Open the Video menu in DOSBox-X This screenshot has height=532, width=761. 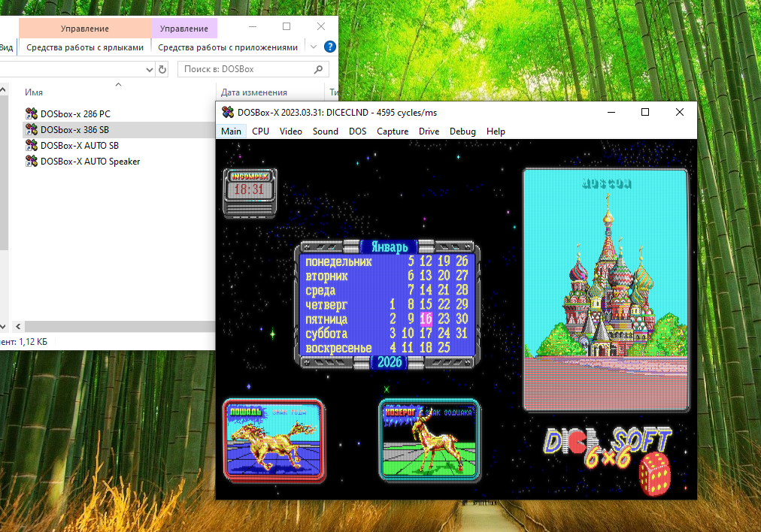(291, 131)
